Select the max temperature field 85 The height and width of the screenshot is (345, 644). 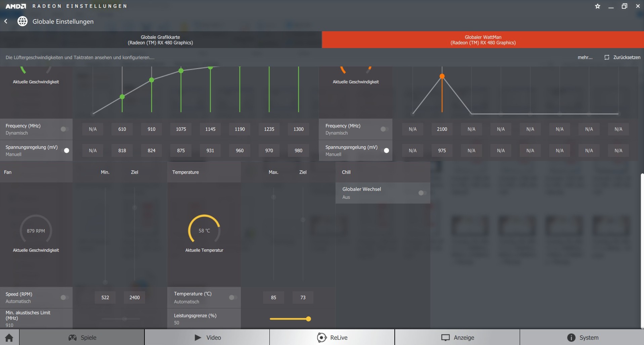[273, 297]
